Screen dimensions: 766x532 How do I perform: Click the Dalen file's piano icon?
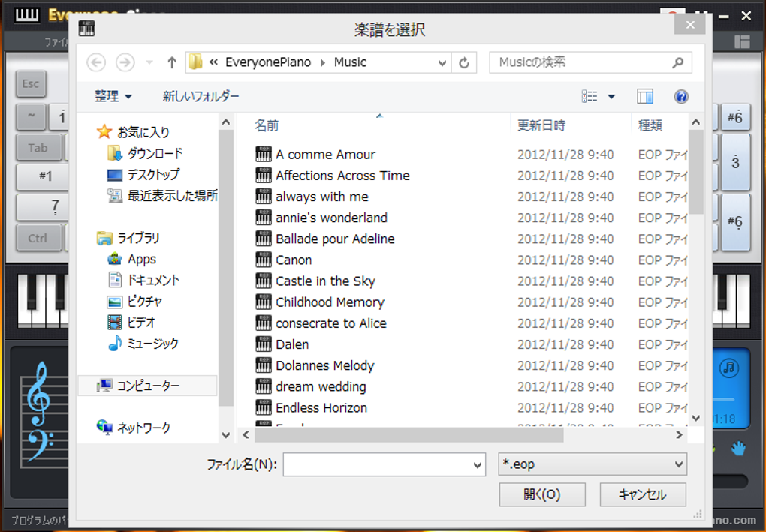pos(264,344)
